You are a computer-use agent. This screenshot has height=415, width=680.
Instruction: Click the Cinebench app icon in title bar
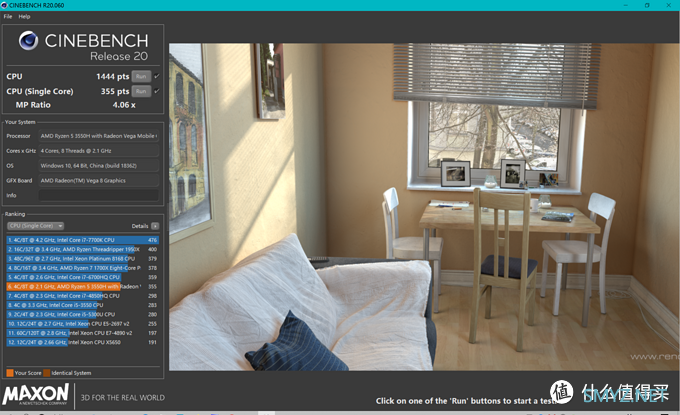[5, 5]
